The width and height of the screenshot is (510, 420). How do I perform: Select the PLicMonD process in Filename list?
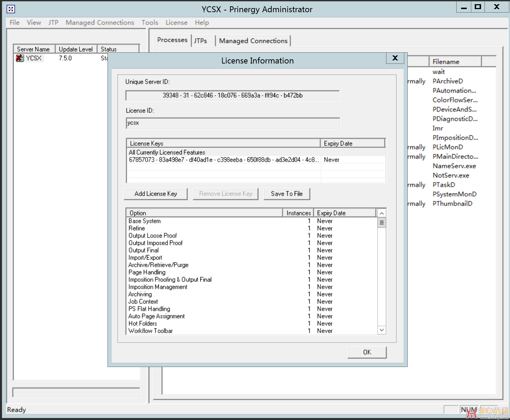[448, 147]
